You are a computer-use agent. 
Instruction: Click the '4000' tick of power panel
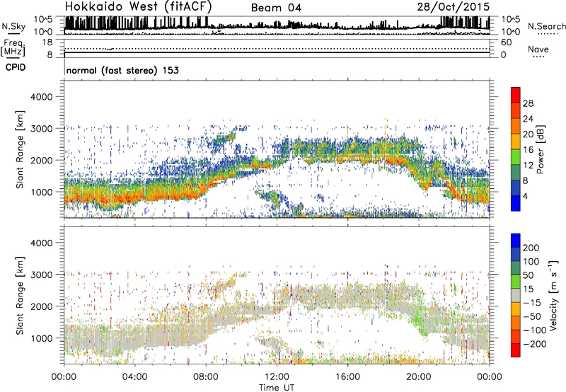point(41,97)
